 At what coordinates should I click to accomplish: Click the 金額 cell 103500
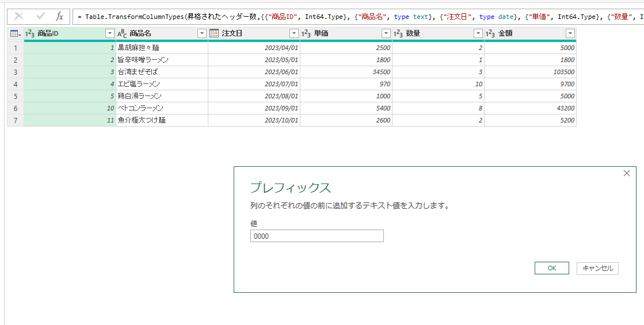tap(530, 72)
